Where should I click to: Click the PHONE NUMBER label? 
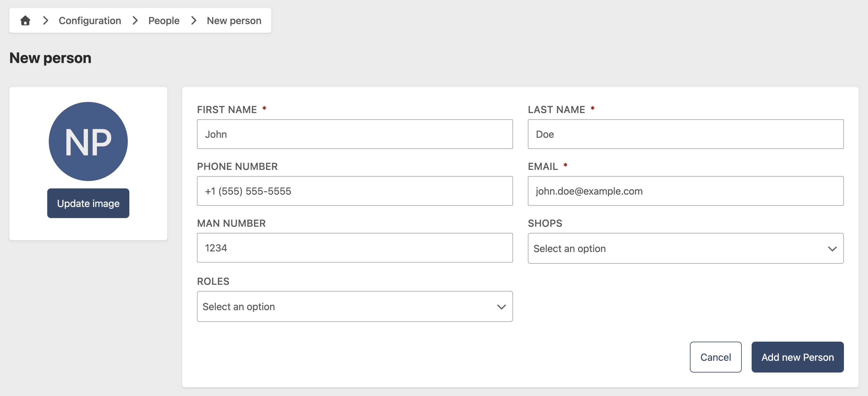(237, 166)
